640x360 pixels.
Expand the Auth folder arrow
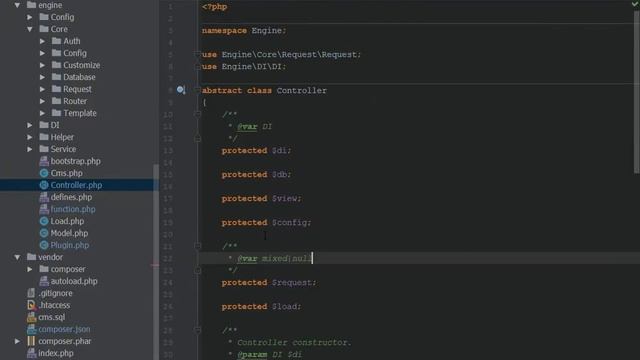click(42, 41)
